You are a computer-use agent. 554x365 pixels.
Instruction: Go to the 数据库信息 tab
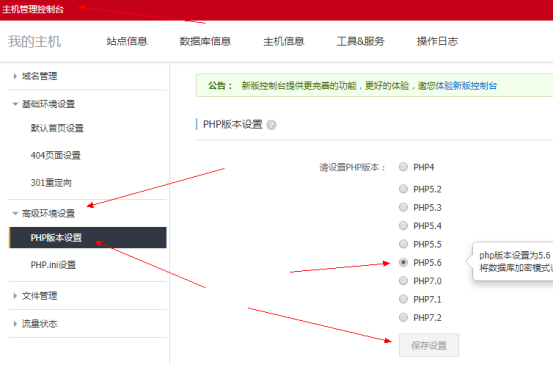click(205, 41)
